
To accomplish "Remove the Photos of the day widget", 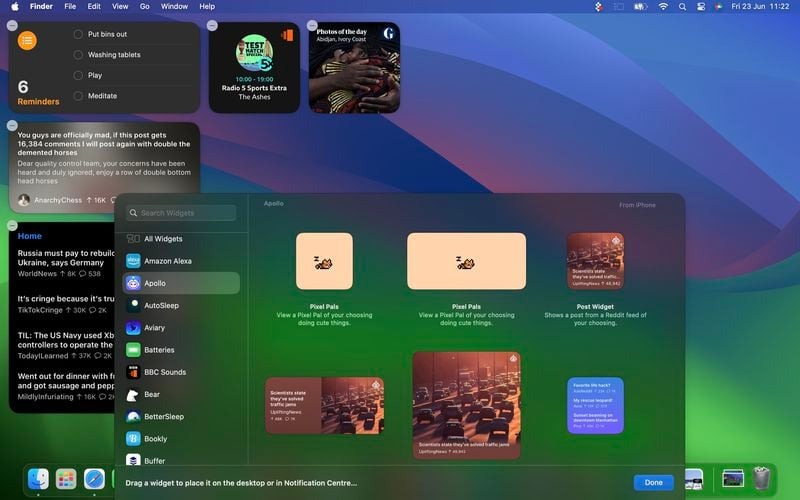I will click(x=312, y=26).
